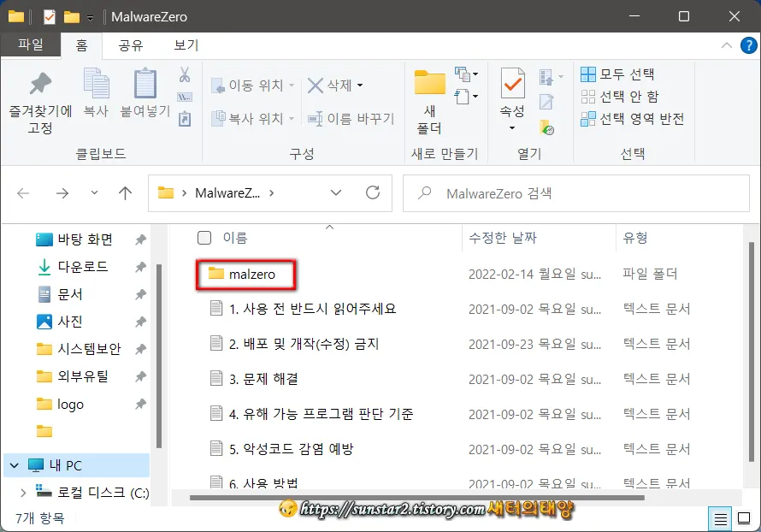Click the back navigation arrow
The image size is (761, 532).
(x=23, y=193)
